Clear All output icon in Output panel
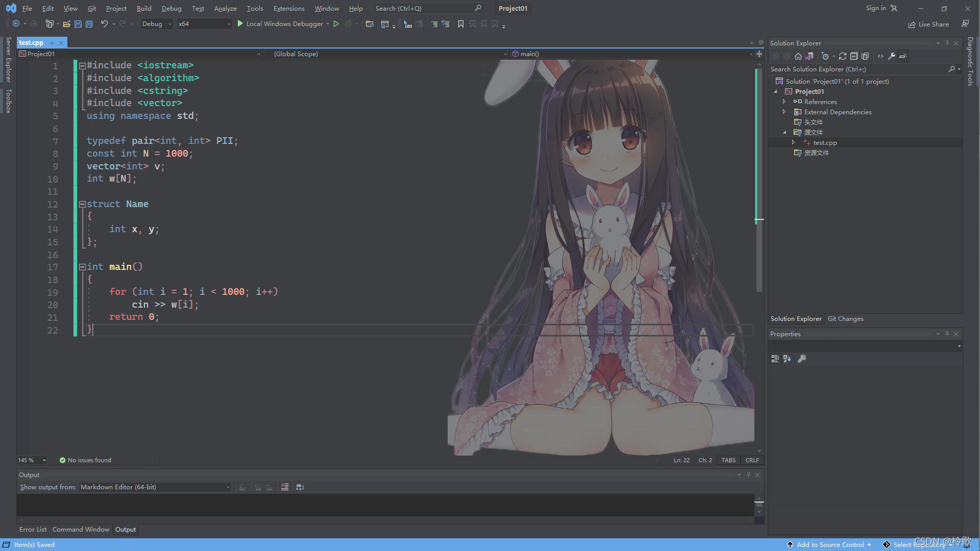Image resolution: width=980 pixels, height=551 pixels. click(285, 487)
